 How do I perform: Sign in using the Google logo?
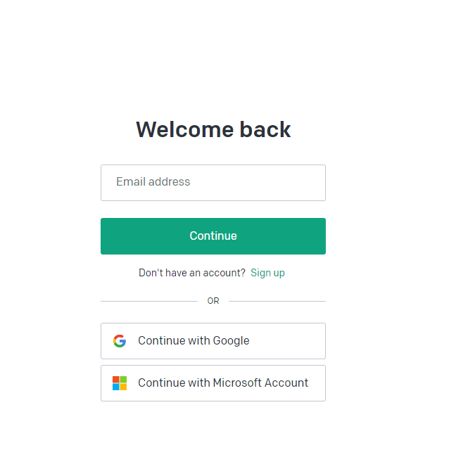tap(120, 341)
